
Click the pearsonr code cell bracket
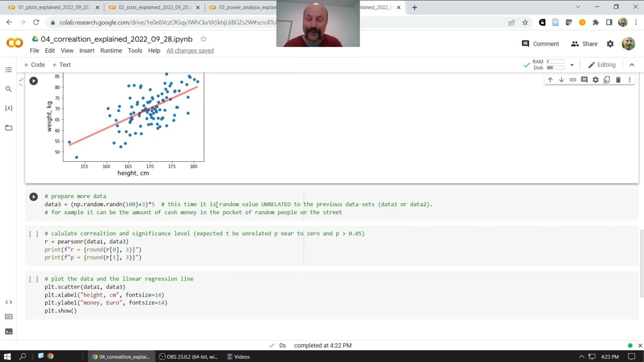[x=33, y=234]
